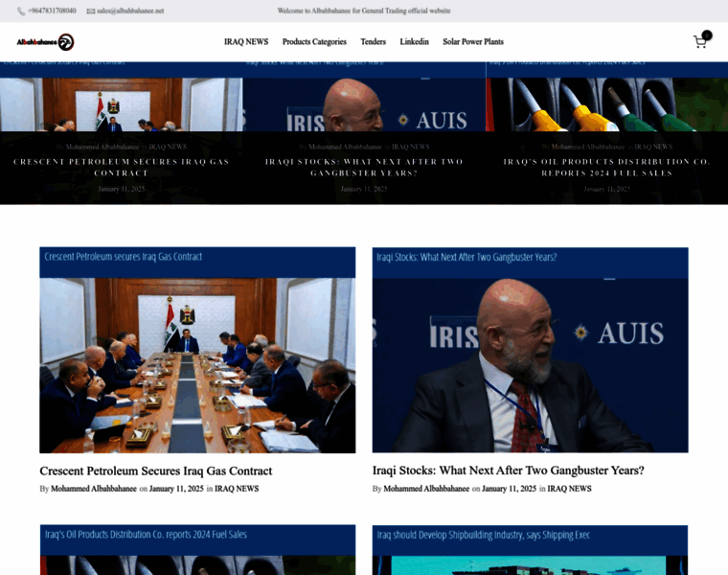The image size is (728, 575).
Task: Click IRAQ NEWS category under Iraqi Stocks article
Action: point(569,489)
